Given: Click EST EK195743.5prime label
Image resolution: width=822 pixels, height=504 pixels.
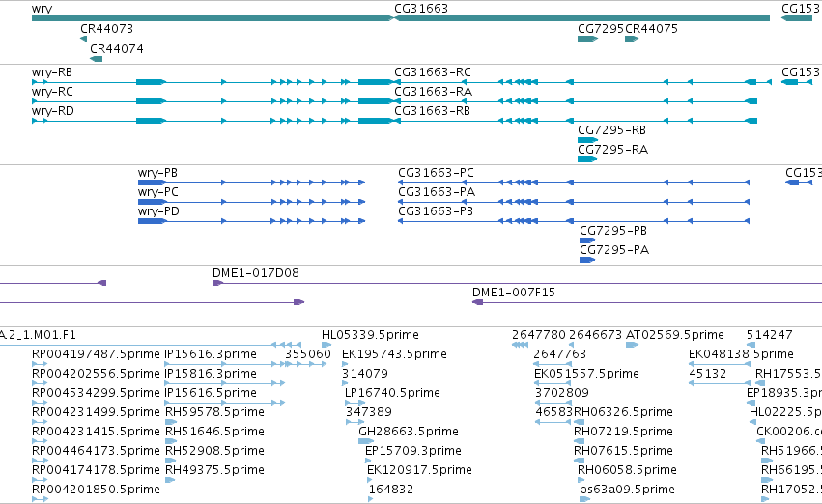Looking at the screenshot, I should 394,354.
